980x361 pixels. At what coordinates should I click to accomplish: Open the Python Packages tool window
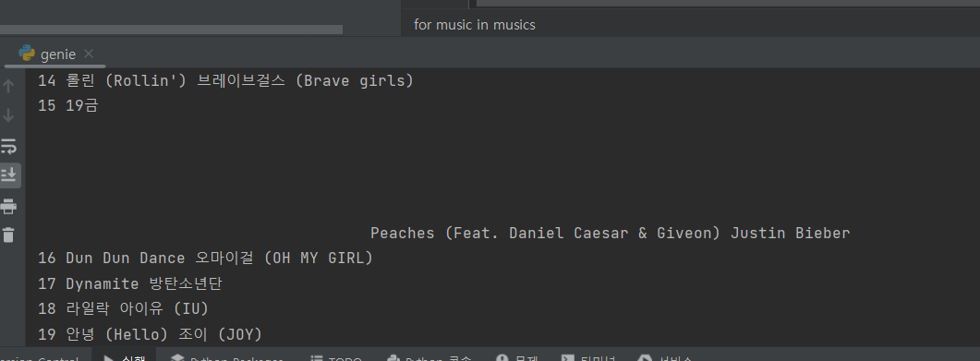tap(228, 358)
